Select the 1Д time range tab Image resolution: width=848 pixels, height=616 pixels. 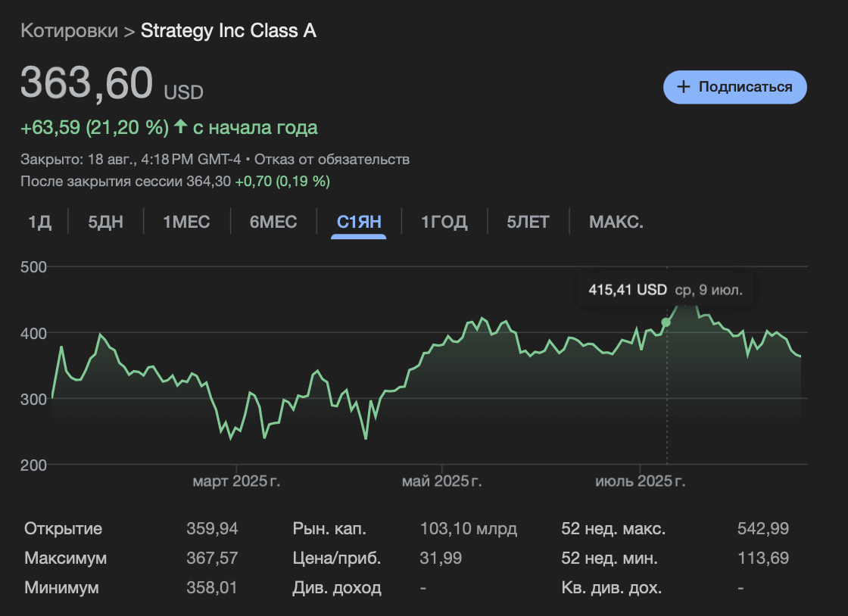pyautogui.click(x=39, y=222)
